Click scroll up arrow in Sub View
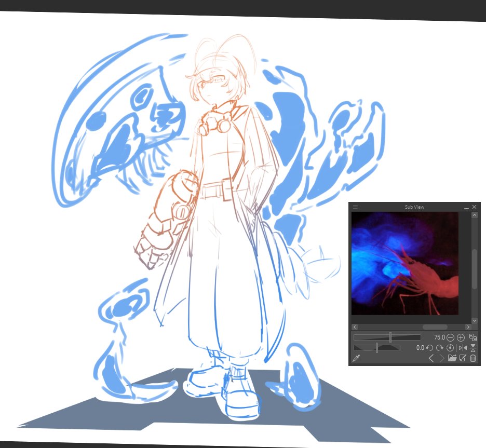The image size is (486, 448). pos(475,215)
